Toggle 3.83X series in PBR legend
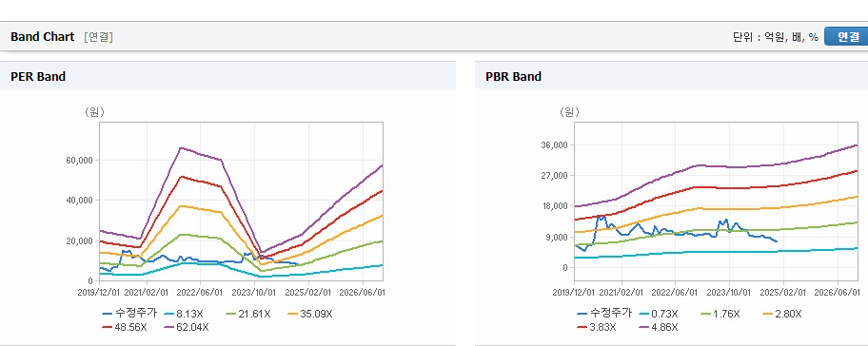This screenshot has width=868, height=346. [x=597, y=327]
